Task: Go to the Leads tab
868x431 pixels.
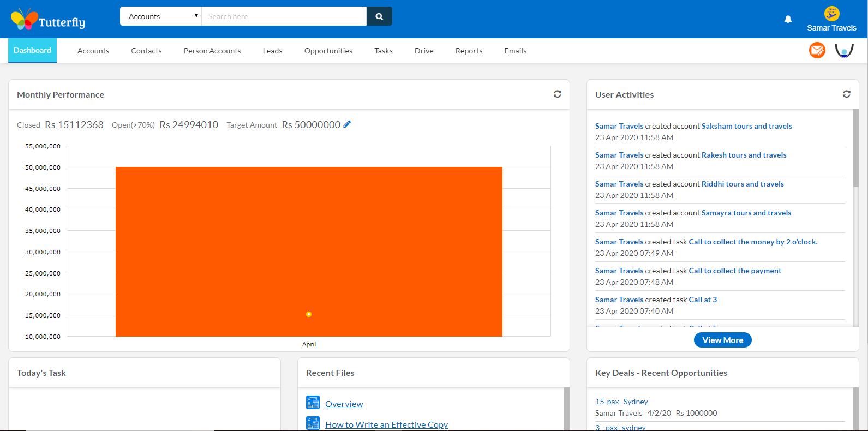Action: 272,51
